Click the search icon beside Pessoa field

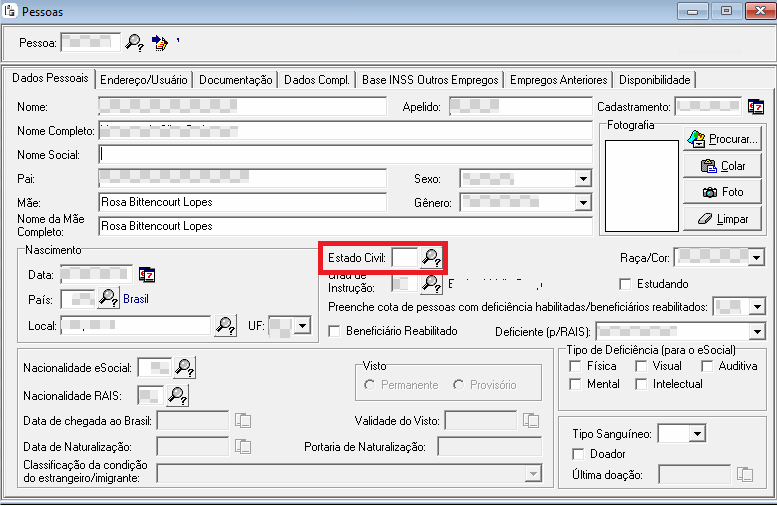tap(134, 42)
